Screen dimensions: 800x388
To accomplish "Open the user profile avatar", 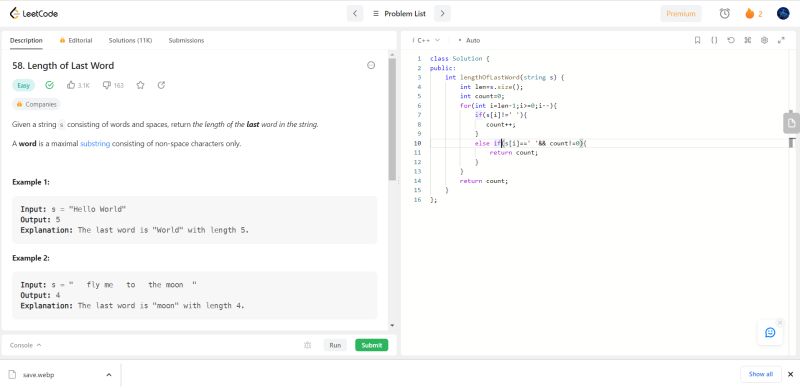I will [783, 14].
